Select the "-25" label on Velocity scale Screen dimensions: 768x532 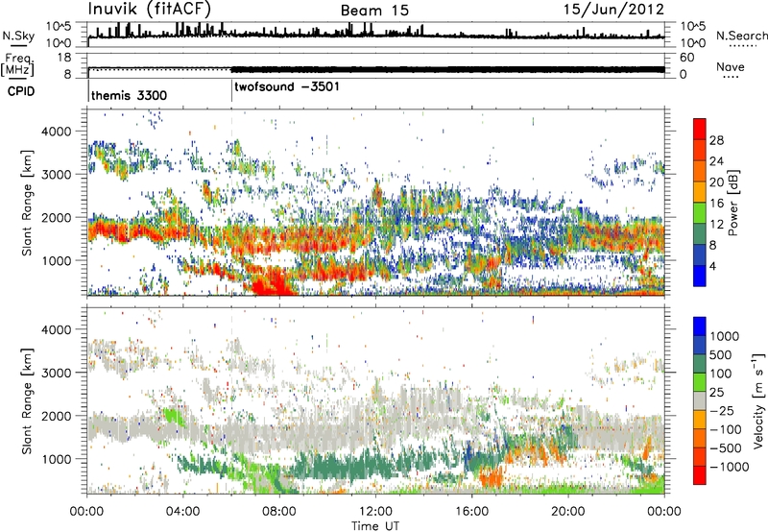tap(721, 410)
